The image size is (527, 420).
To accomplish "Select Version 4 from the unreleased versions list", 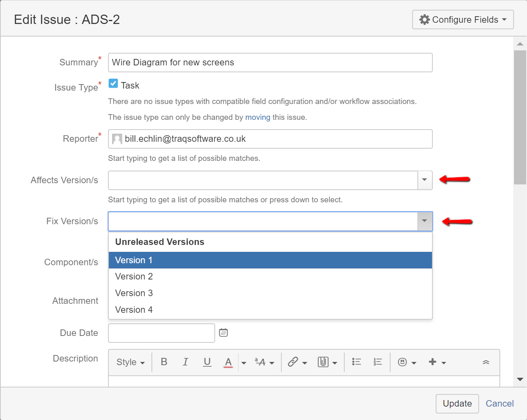I will (134, 309).
